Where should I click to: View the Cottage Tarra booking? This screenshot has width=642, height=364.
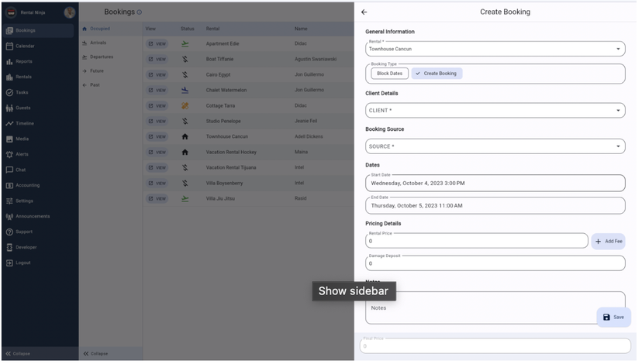157,105
